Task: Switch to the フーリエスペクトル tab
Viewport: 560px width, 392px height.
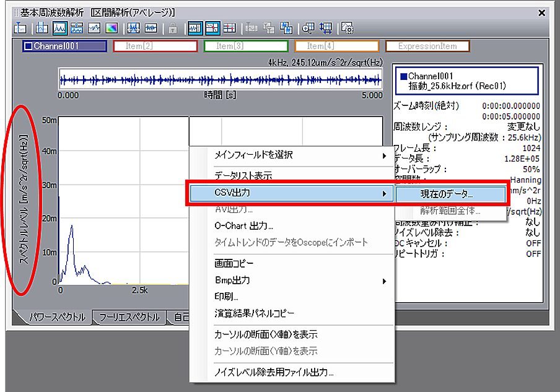Action: pyautogui.click(x=129, y=318)
